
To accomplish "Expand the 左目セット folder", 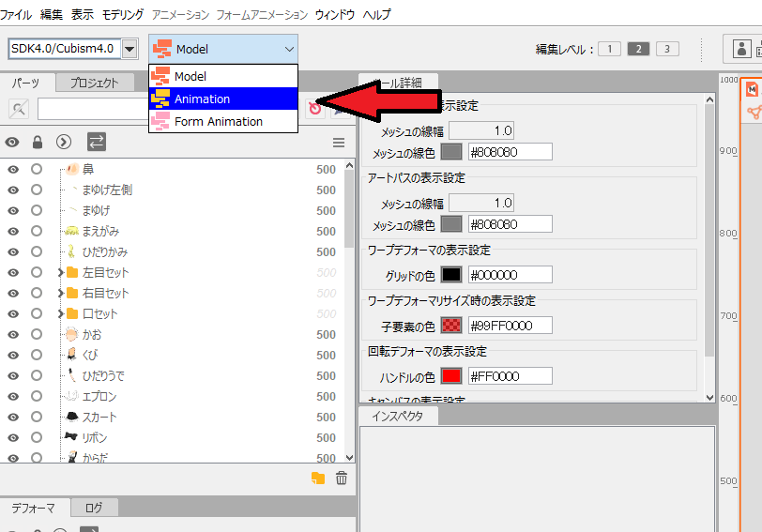I will click(x=61, y=272).
